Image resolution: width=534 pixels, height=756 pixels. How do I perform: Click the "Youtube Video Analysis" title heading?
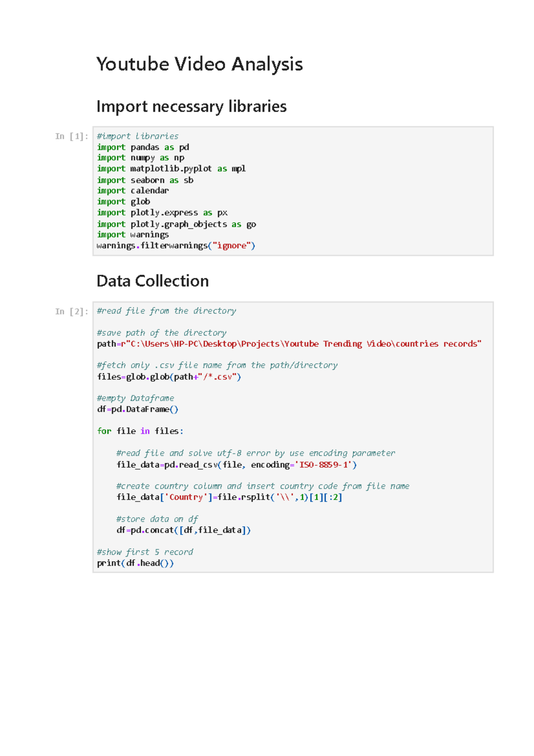coord(199,65)
